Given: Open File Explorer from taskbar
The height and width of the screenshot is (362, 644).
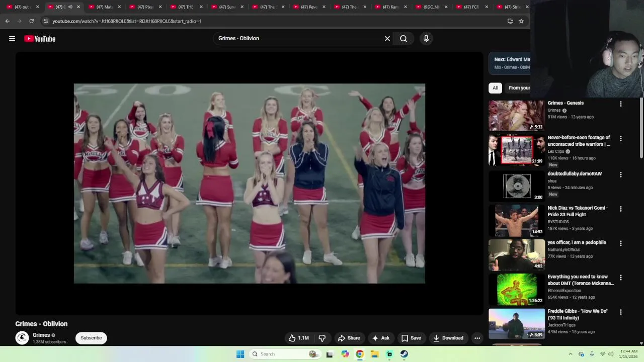Looking at the screenshot, I should [x=374, y=354].
